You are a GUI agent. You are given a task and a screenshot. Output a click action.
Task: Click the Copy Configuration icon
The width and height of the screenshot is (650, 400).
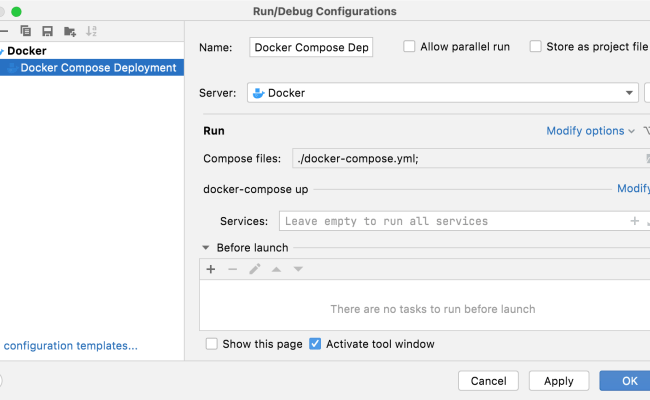click(26, 31)
